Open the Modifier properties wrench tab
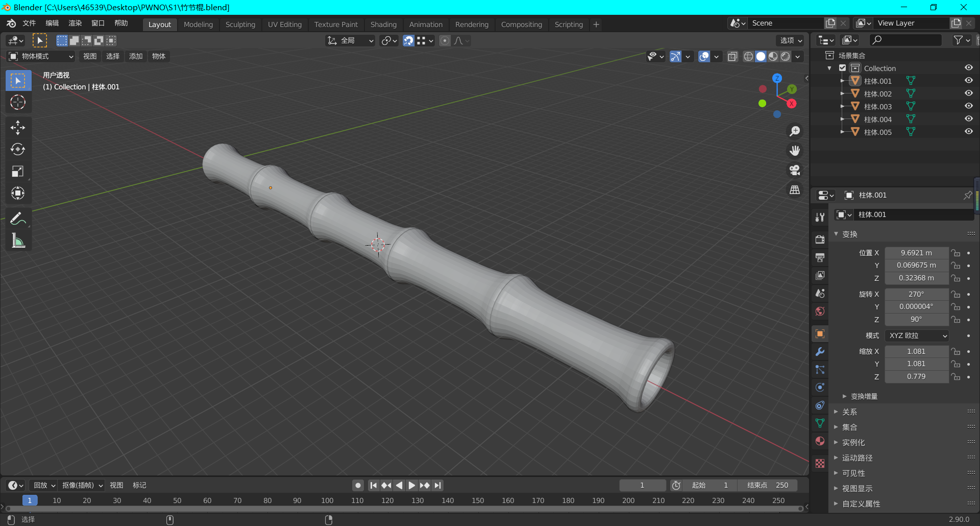Image resolution: width=980 pixels, height=526 pixels. click(820, 352)
